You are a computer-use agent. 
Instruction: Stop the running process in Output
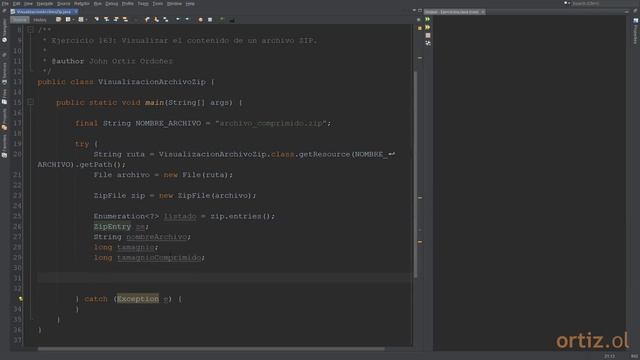[428, 36]
